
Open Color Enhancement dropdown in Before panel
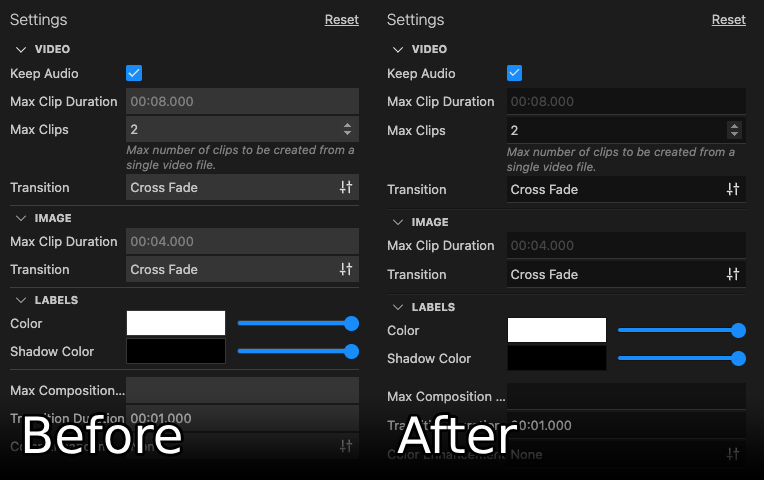(x=243, y=446)
